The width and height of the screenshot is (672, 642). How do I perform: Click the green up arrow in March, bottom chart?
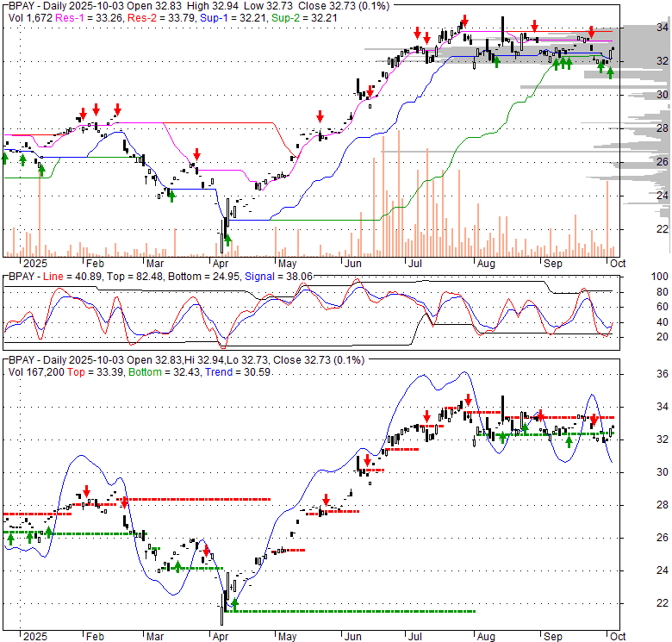click(x=177, y=566)
